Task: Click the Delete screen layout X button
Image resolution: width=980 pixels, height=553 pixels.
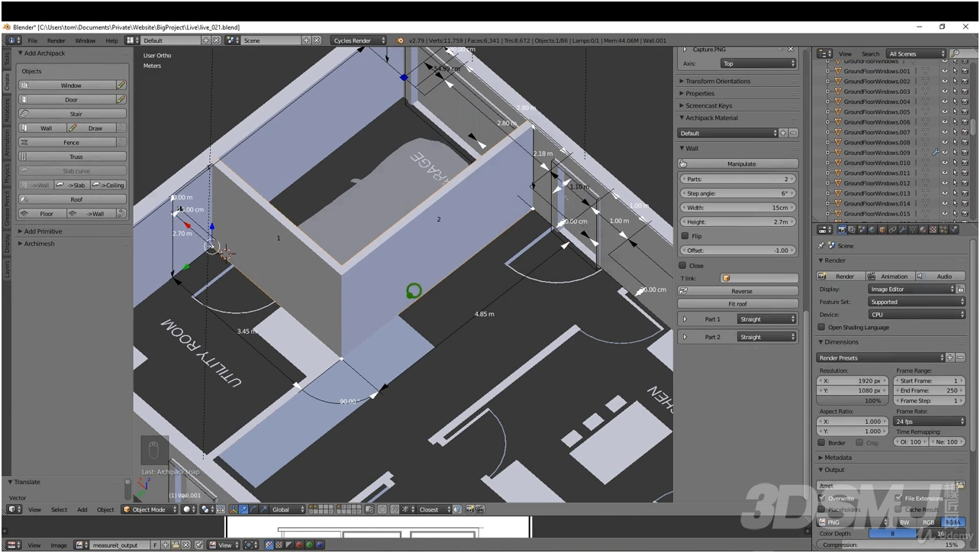Action: coord(217,40)
